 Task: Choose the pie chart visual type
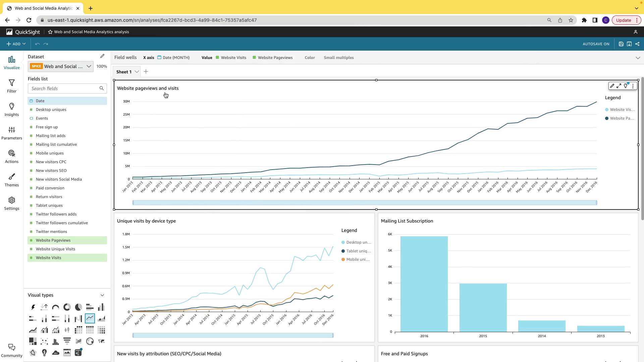click(x=78, y=307)
